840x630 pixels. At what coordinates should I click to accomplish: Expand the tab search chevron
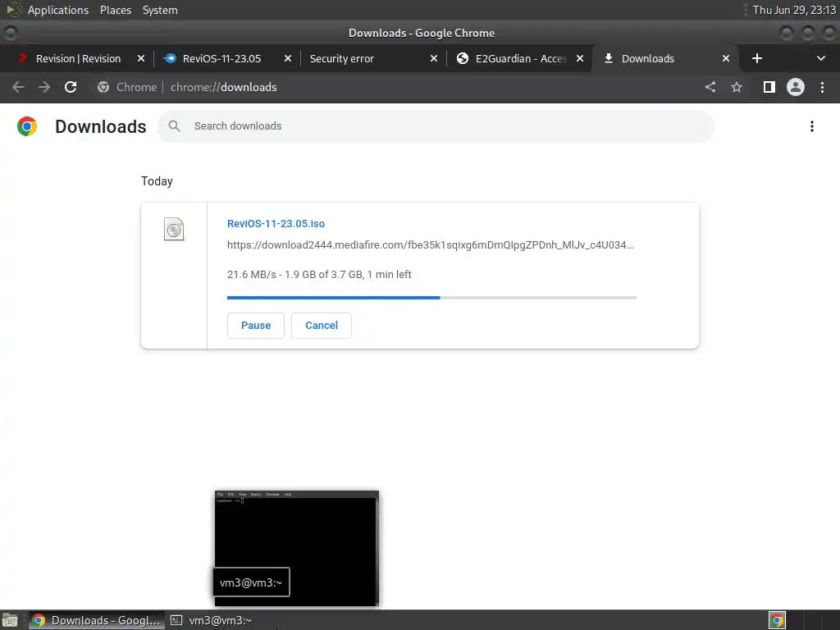pos(820,58)
